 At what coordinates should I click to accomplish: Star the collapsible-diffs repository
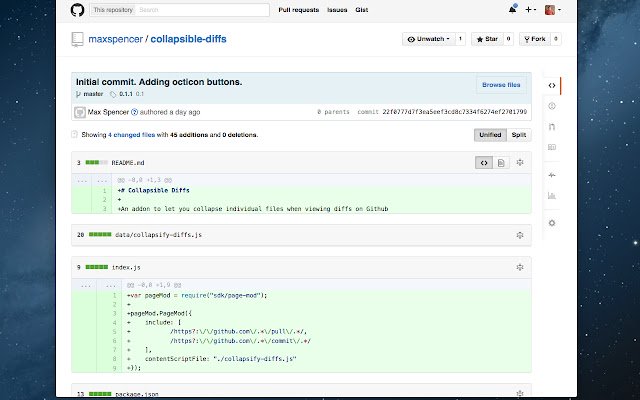click(x=487, y=39)
